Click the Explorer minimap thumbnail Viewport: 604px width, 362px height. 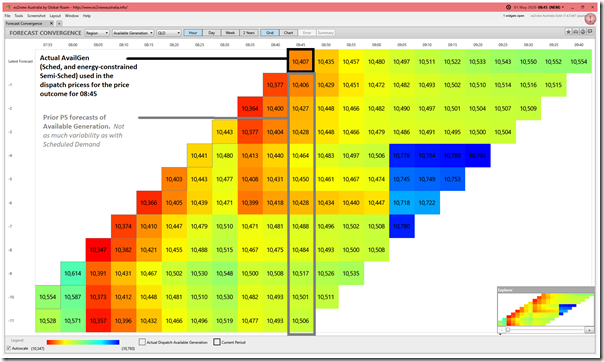[545, 310]
